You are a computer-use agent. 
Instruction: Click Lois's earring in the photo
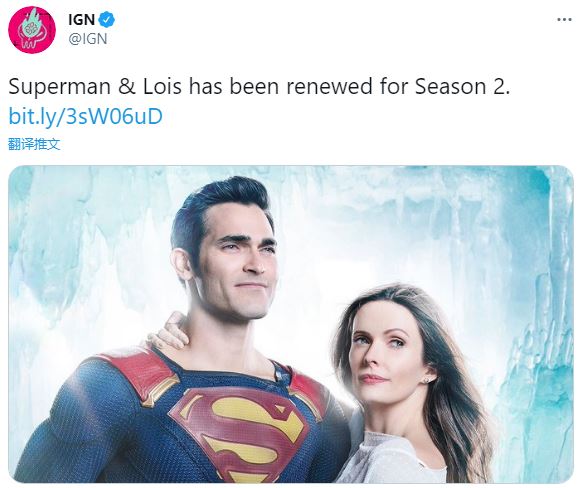click(426, 380)
